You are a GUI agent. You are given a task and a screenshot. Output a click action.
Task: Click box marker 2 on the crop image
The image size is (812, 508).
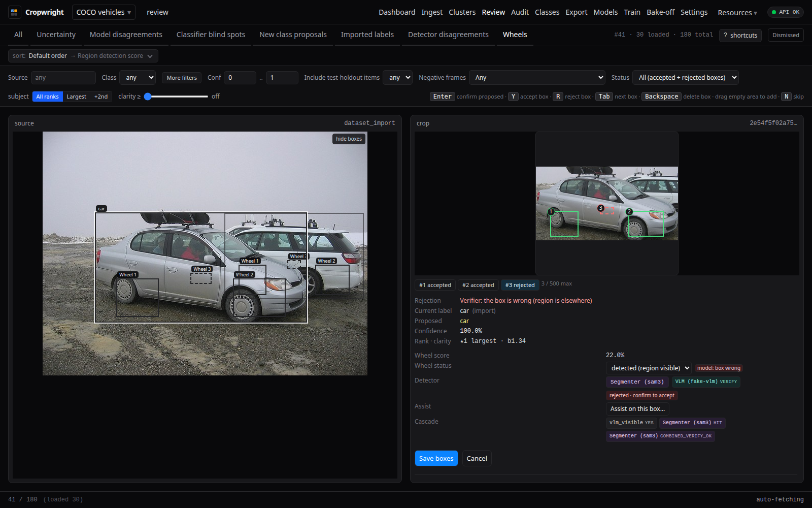[629, 211]
